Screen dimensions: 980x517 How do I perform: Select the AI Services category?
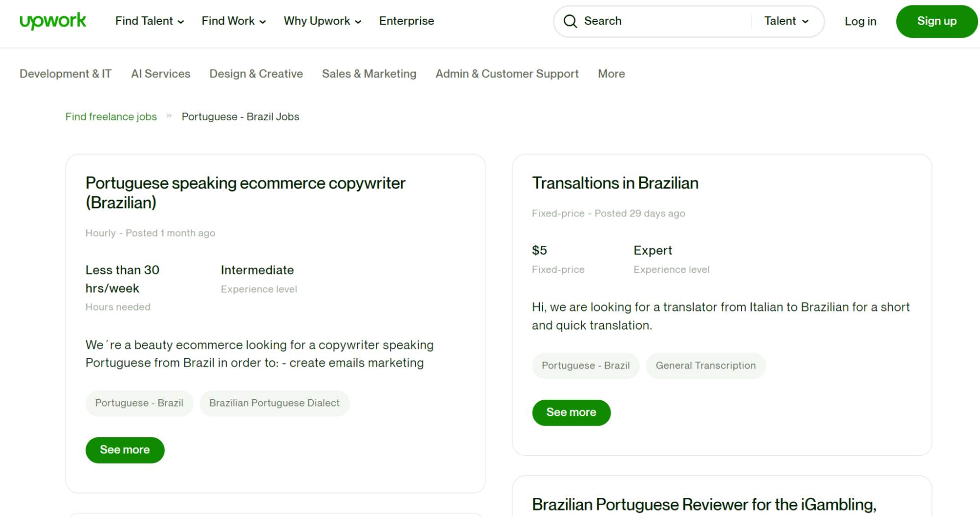click(160, 74)
